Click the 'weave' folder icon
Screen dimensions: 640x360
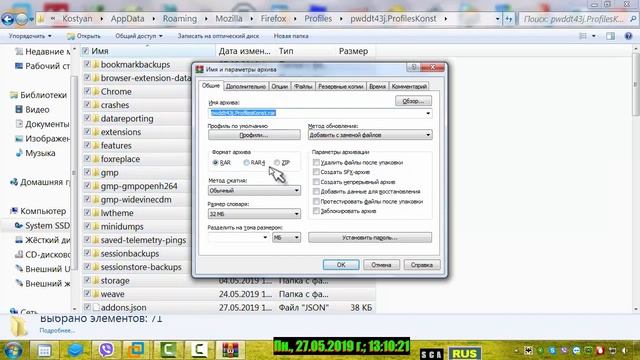(x=96, y=294)
